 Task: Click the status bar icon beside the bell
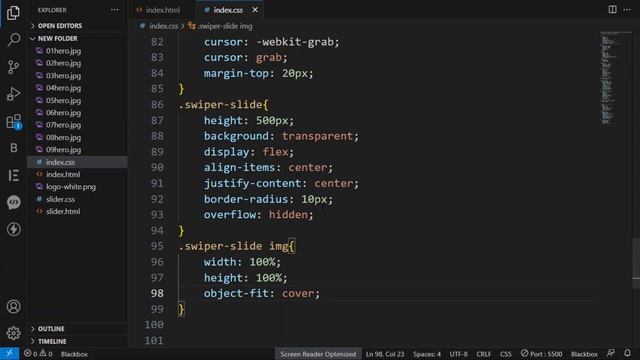click(611, 353)
